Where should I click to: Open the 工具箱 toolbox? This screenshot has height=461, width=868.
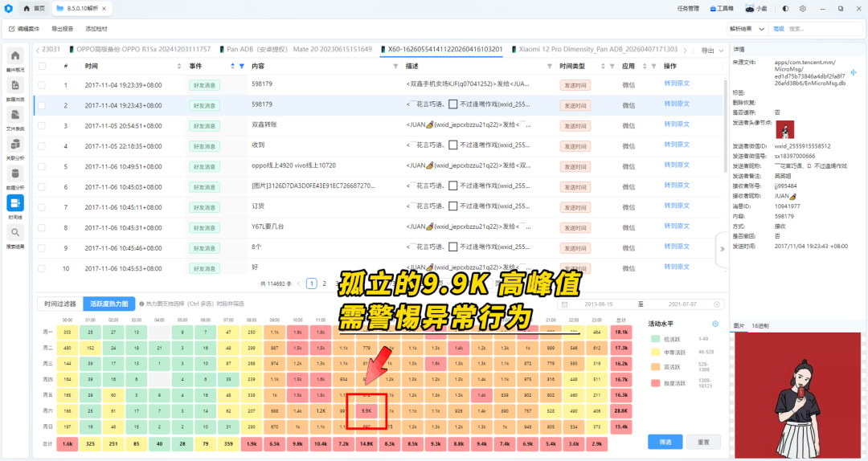722,9
